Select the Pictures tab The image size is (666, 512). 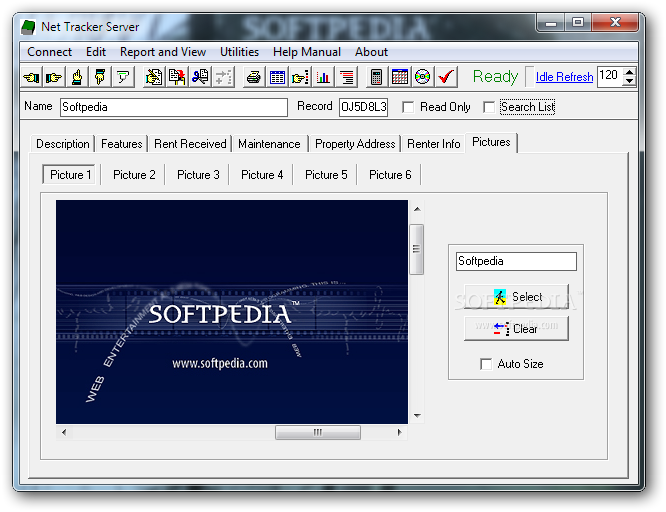tap(491, 142)
